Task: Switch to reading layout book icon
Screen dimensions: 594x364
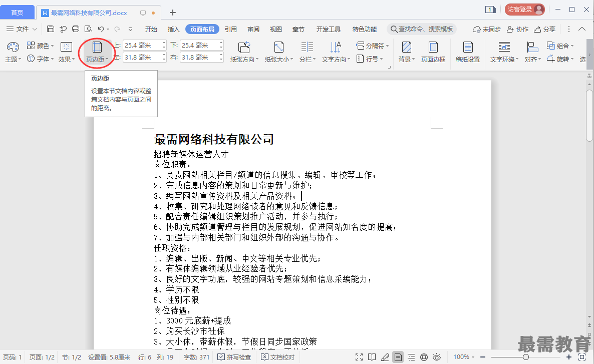Action: pyautogui.click(x=372, y=357)
